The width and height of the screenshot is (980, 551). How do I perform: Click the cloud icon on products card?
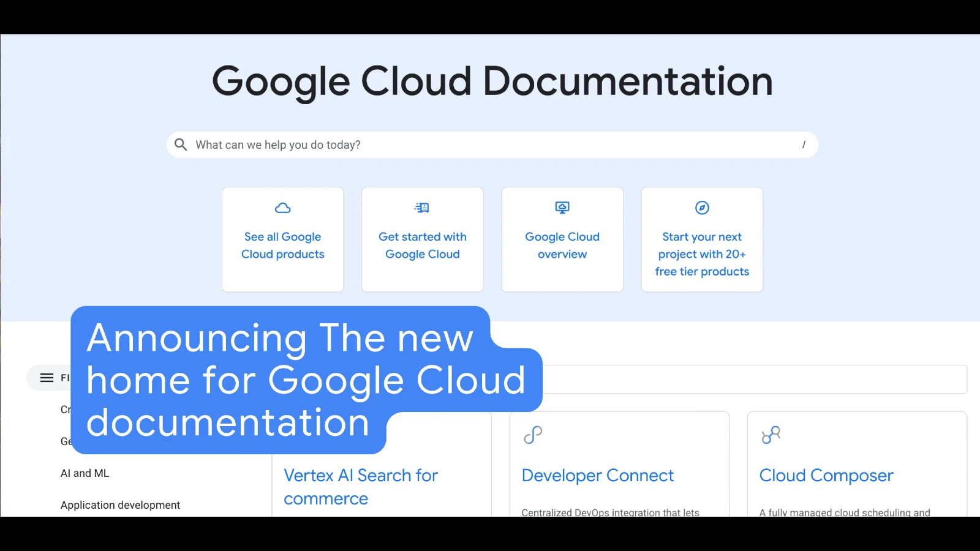(282, 208)
